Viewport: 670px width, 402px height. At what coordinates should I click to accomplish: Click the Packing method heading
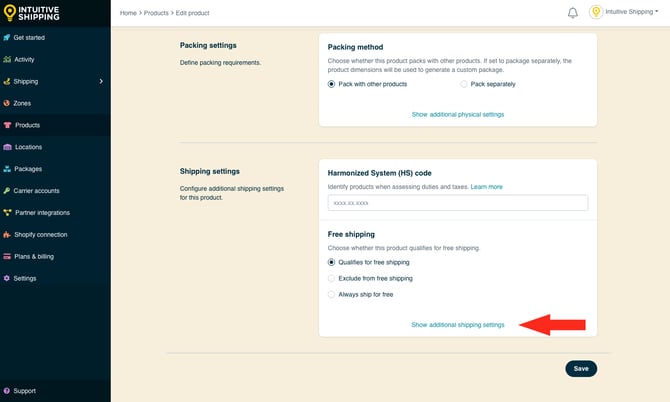click(x=355, y=47)
